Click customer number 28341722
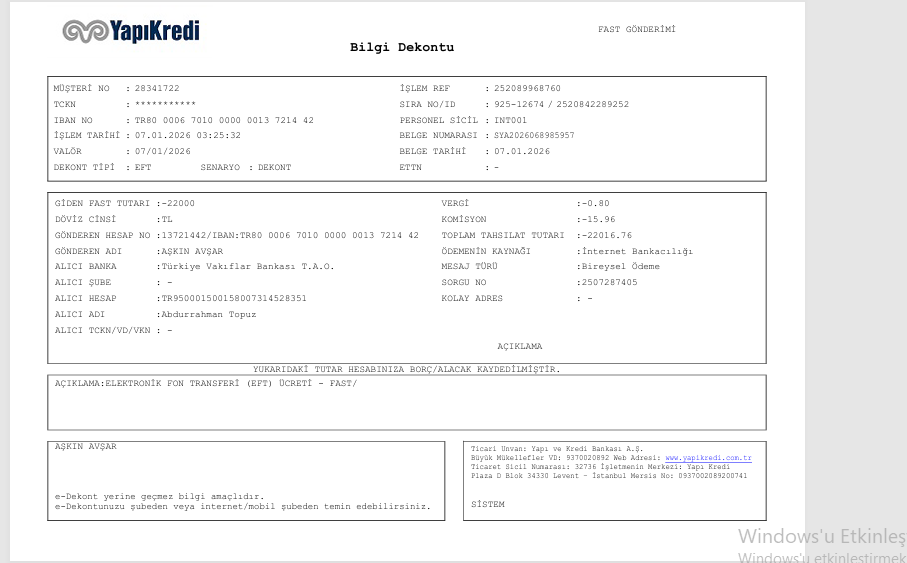The image size is (907, 563). point(157,89)
